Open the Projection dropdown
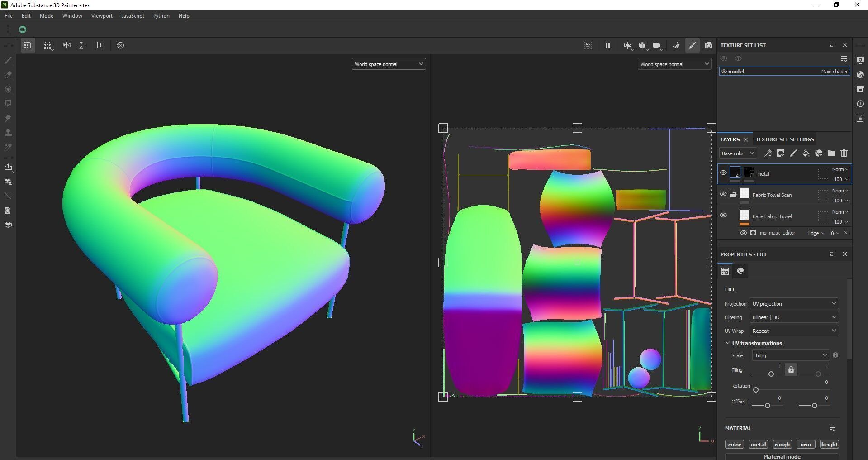The height and width of the screenshot is (460, 868). (x=794, y=304)
